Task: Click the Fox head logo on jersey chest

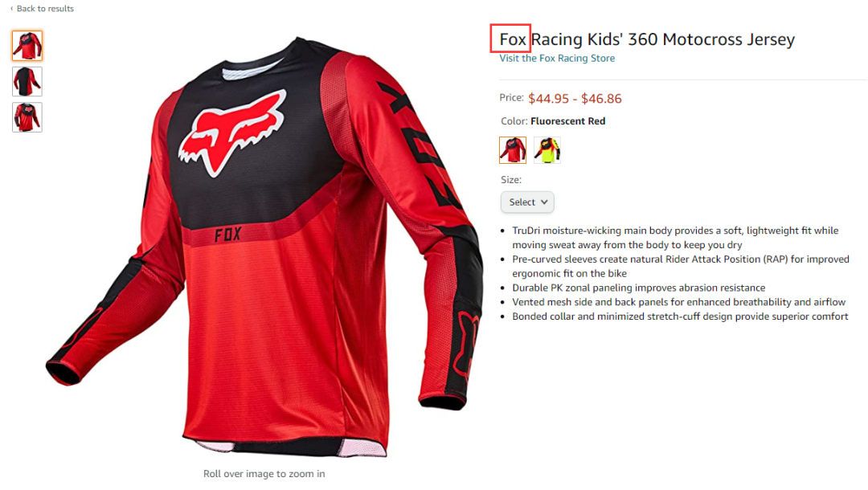Action: point(232,133)
